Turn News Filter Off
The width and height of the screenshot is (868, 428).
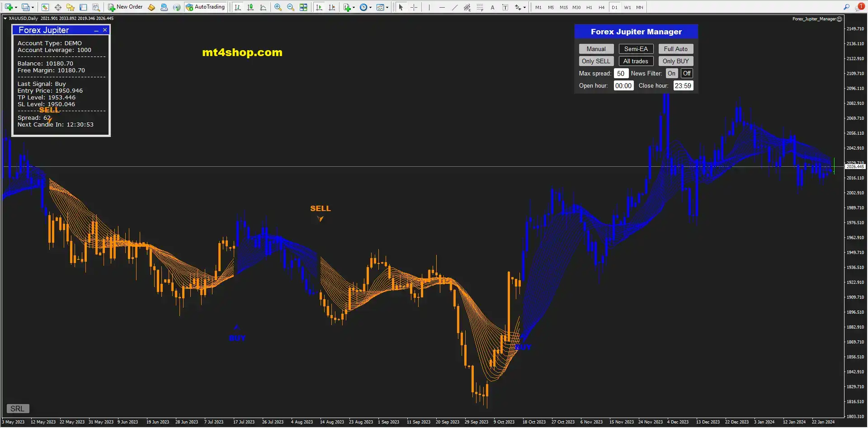pyautogui.click(x=687, y=73)
